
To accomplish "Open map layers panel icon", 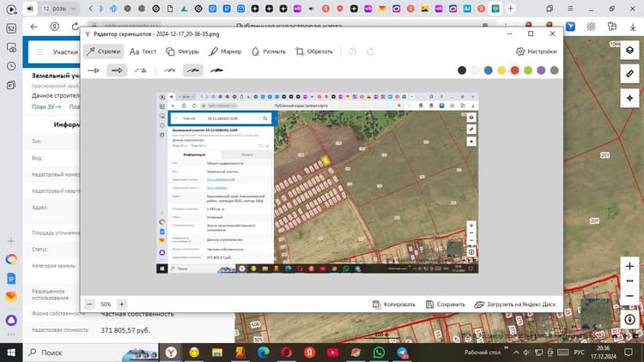I will 629,51.
